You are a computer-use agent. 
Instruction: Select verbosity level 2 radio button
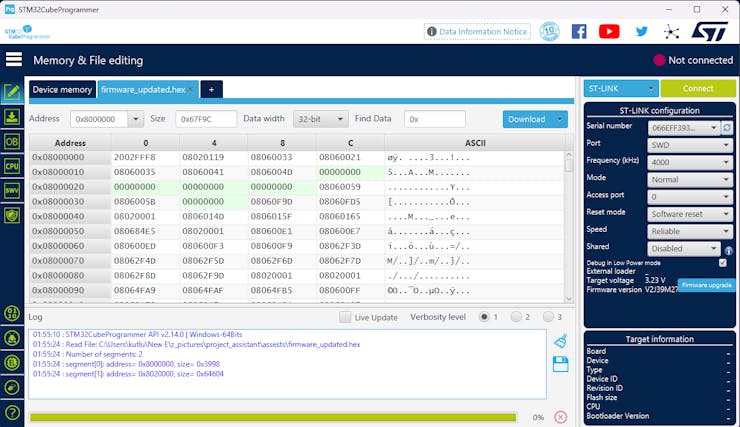click(516, 317)
